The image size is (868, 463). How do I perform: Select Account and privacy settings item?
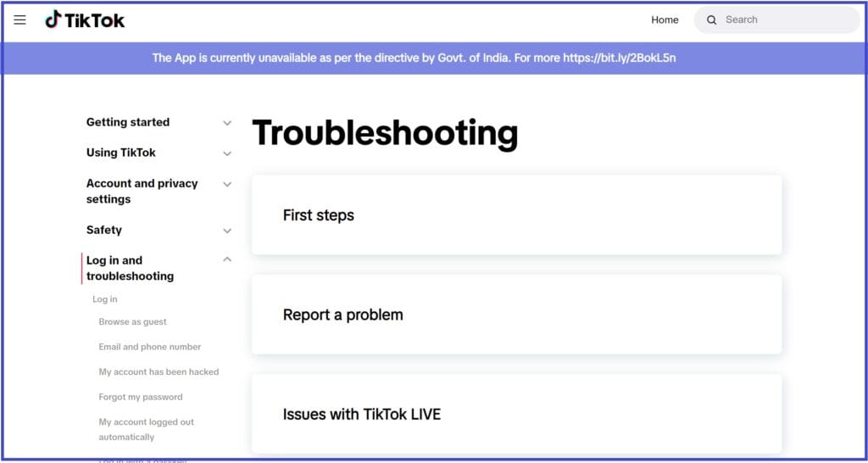142,191
